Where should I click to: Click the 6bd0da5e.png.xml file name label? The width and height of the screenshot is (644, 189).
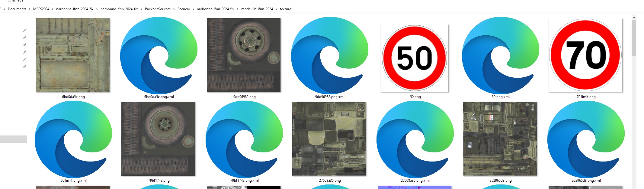click(x=159, y=97)
